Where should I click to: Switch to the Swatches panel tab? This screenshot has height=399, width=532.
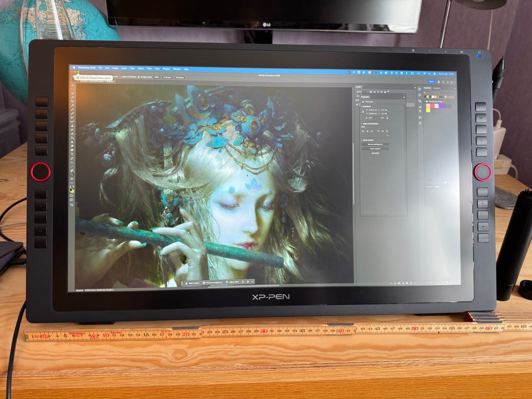[427, 88]
